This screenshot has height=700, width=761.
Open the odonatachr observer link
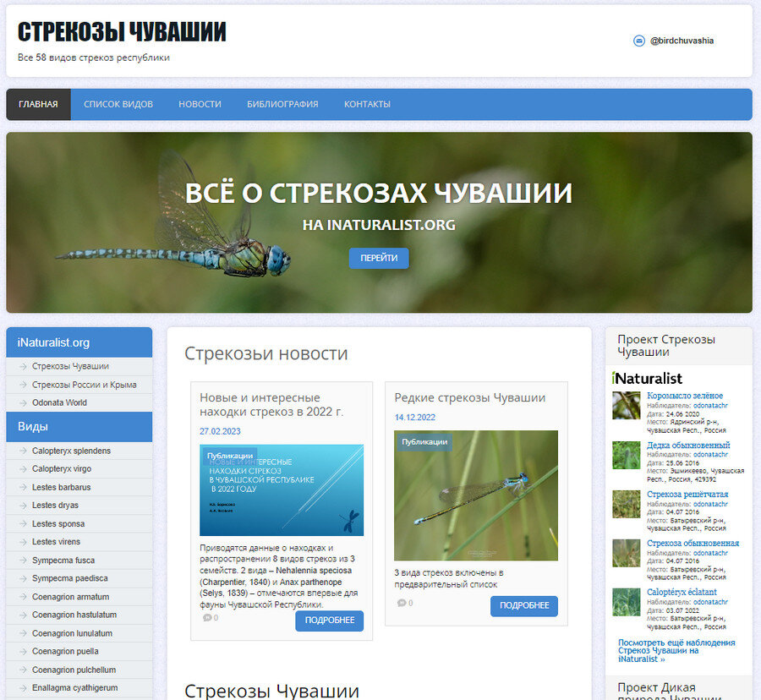point(709,405)
